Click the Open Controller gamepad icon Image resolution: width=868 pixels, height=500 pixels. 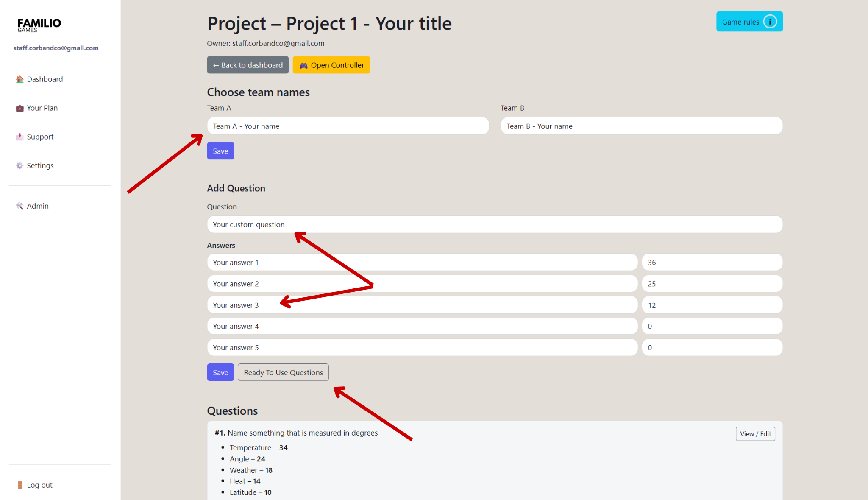[303, 65]
